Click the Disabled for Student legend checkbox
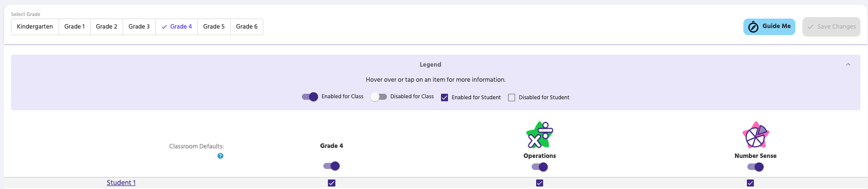868x189 pixels. [512, 98]
